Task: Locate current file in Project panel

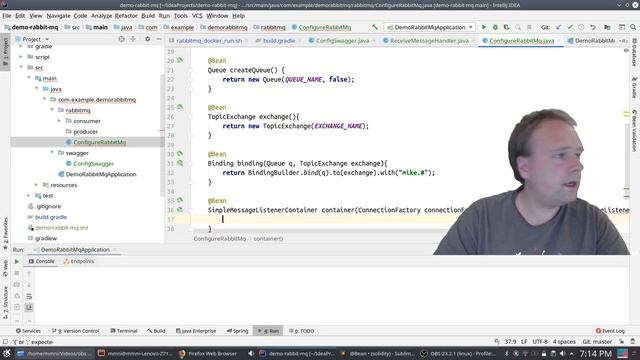Action: click(x=121, y=39)
